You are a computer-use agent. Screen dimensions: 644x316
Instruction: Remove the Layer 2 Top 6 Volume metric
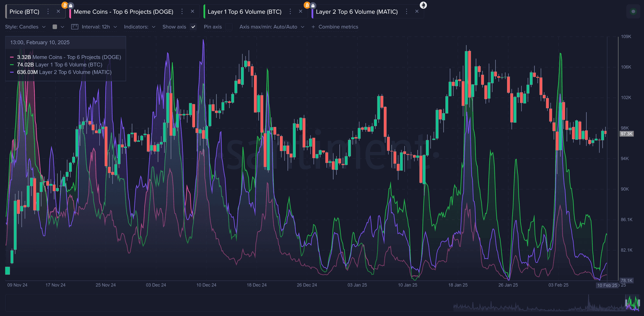pos(417,12)
